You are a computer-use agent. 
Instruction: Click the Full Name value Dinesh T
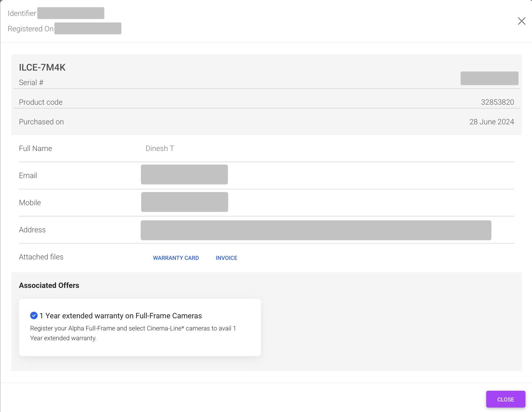click(x=160, y=148)
